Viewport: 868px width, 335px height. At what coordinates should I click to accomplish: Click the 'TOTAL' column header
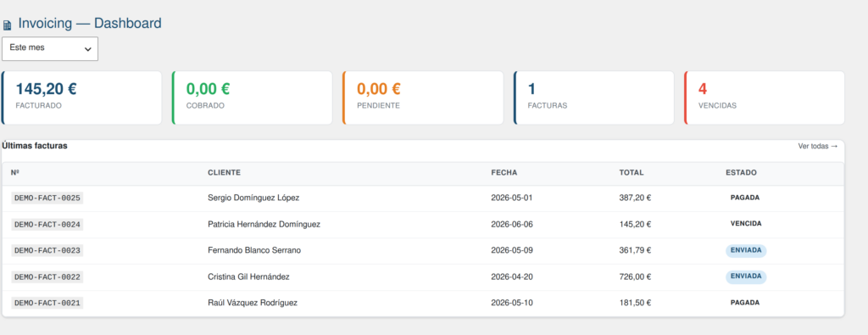click(631, 172)
